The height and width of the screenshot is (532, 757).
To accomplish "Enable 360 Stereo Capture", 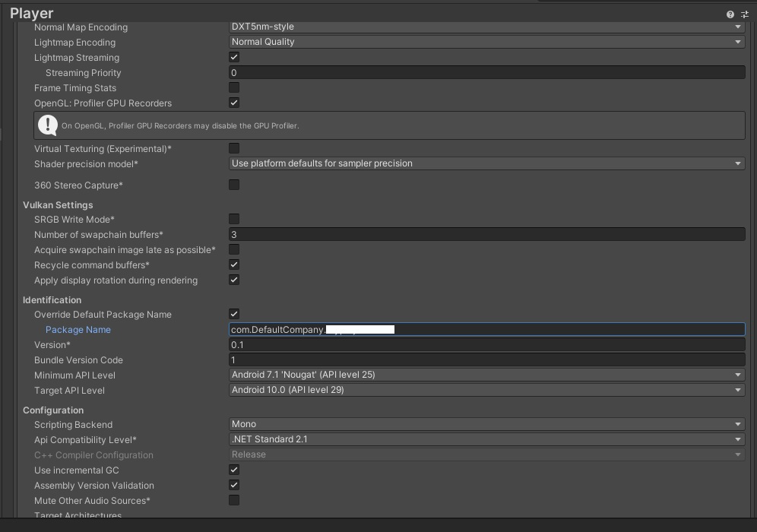I will pyautogui.click(x=234, y=185).
